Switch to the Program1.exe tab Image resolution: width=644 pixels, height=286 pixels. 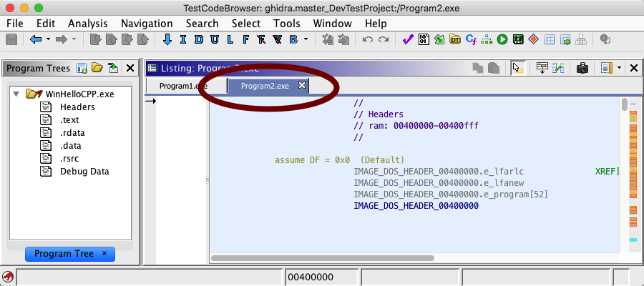click(x=182, y=86)
